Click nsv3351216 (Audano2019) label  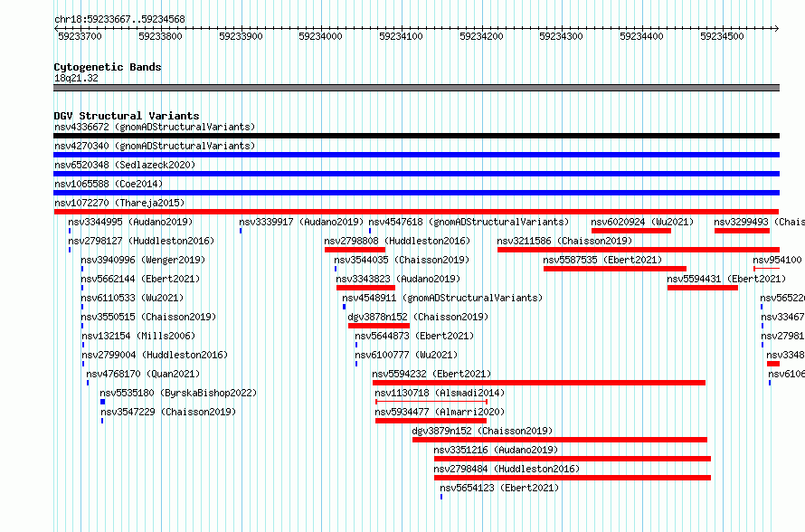pos(496,450)
